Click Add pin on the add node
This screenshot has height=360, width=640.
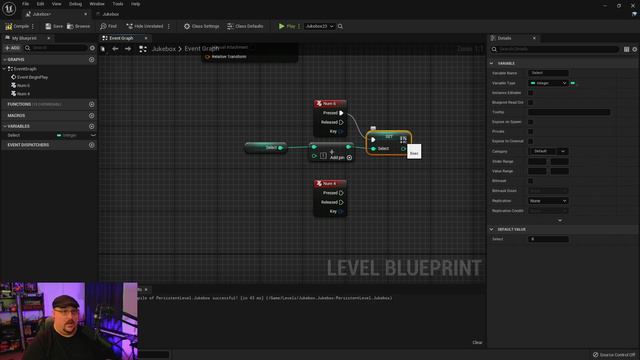(341, 158)
